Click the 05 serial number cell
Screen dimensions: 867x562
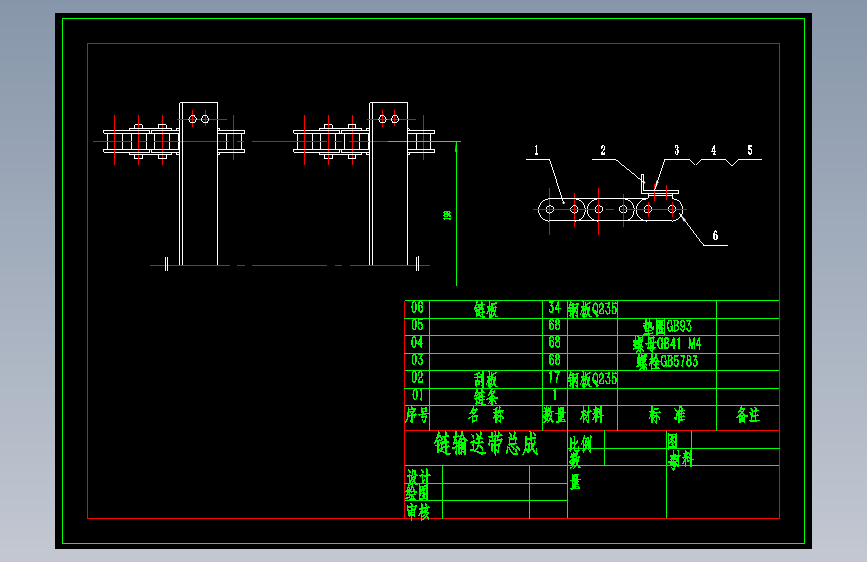point(417,325)
